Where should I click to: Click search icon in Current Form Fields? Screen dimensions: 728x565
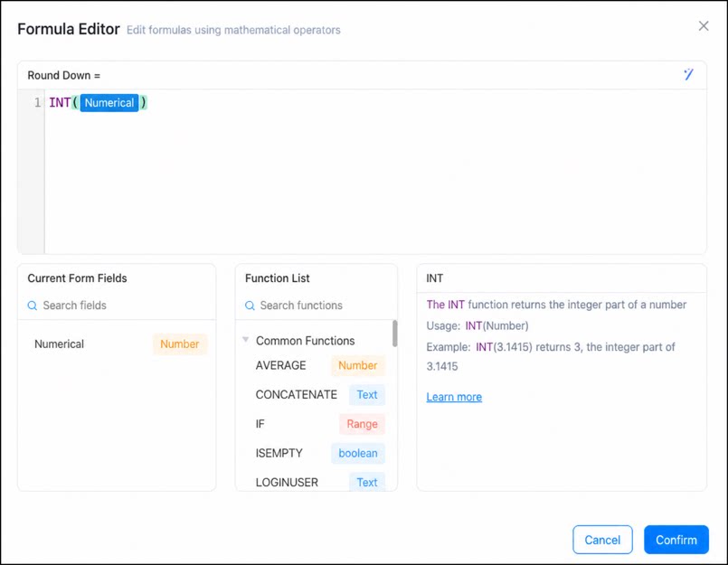point(32,306)
